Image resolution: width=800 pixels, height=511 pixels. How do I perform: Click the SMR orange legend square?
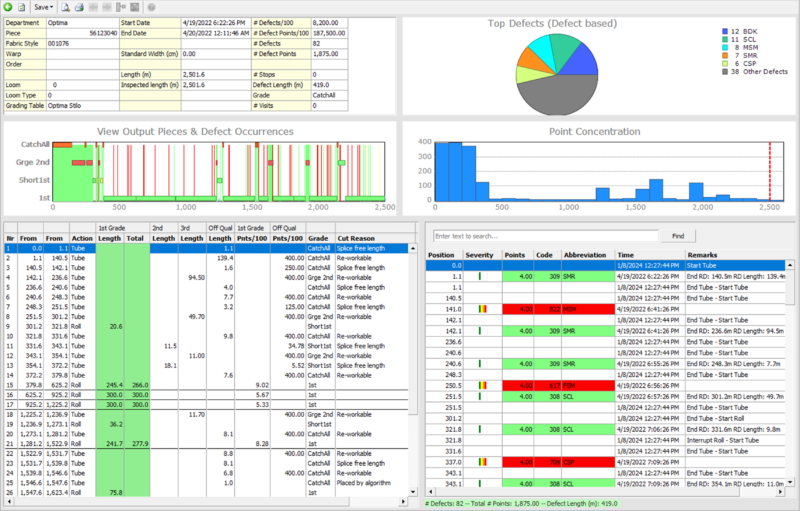pyautogui.click(x=725, y=56)
